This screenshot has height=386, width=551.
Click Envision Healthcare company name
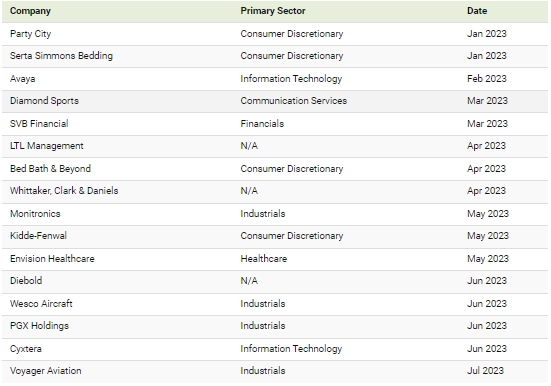(52, 259)
